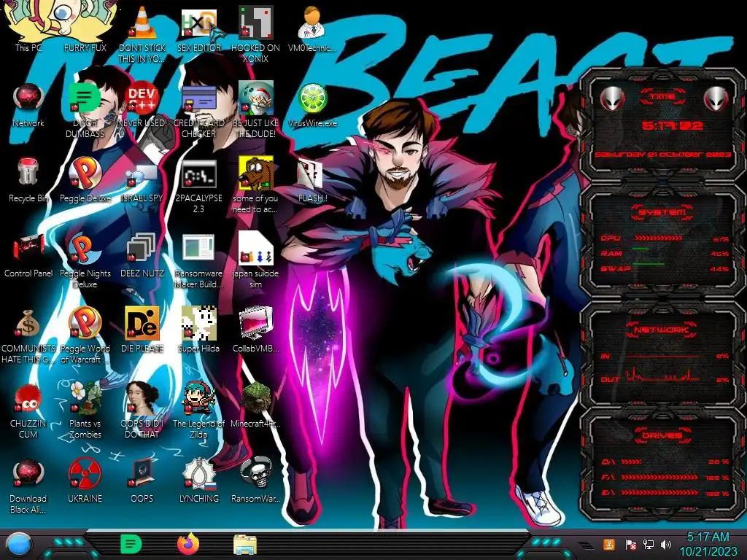
Task: Click the TIME header in the widget
Action: (662, 96)
